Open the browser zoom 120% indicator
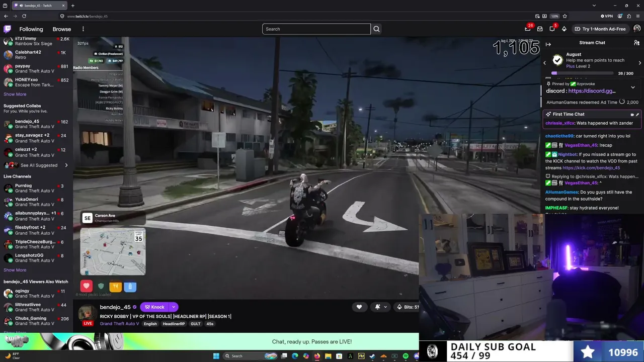 [554, 16]
